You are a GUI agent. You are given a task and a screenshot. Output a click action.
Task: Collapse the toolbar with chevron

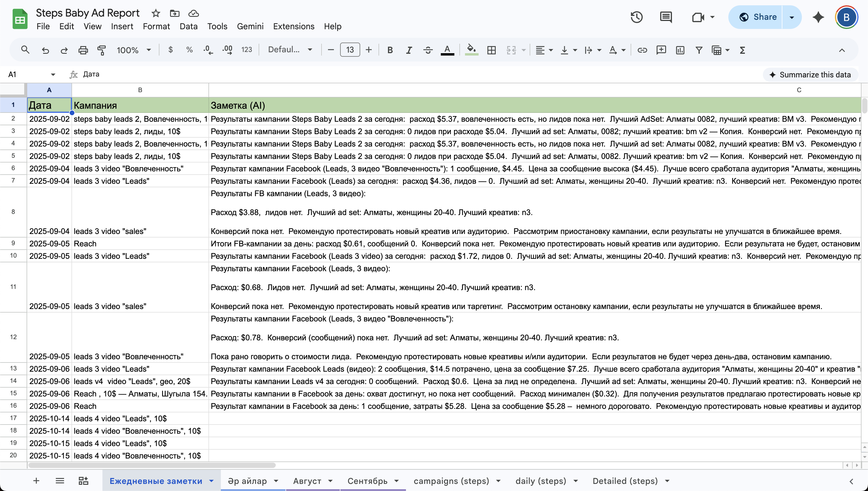pos(842,50)
